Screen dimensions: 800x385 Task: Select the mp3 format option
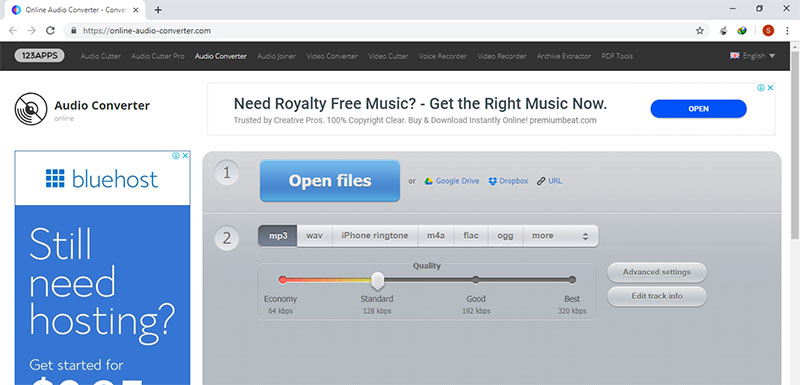click(278, 236)
